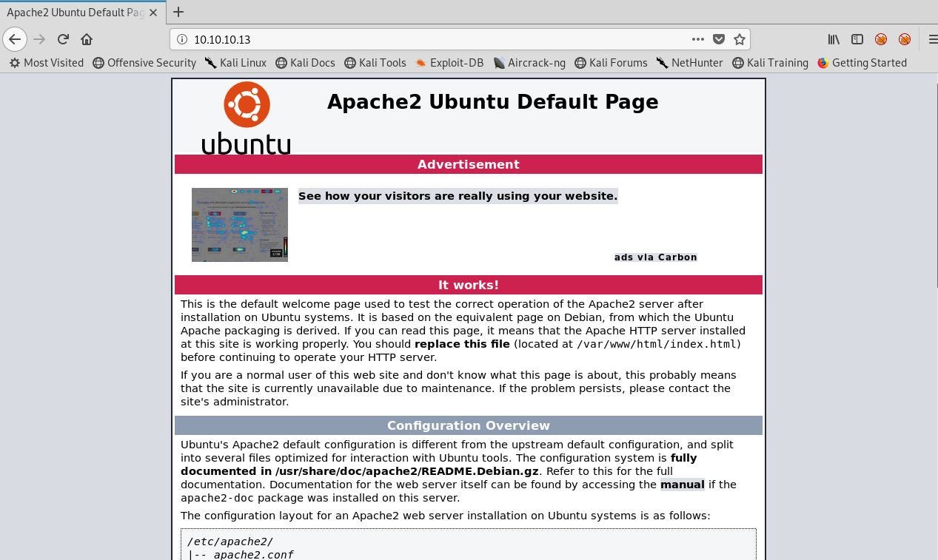The height and width of the screenshot is (560, 938).
Task: Click the bold 'replace this file' text
Action: (462, 344)
